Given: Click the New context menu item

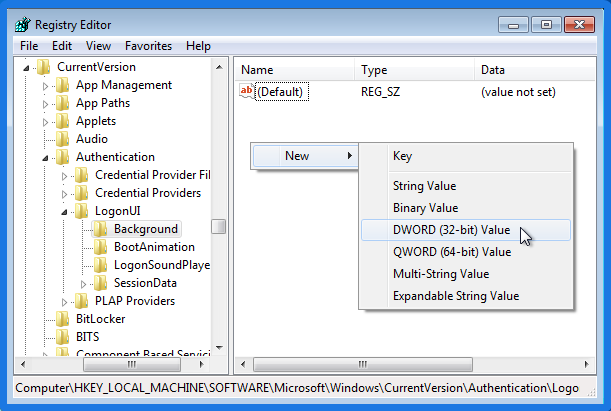Looking at the screenshot, I should point(304,156).
